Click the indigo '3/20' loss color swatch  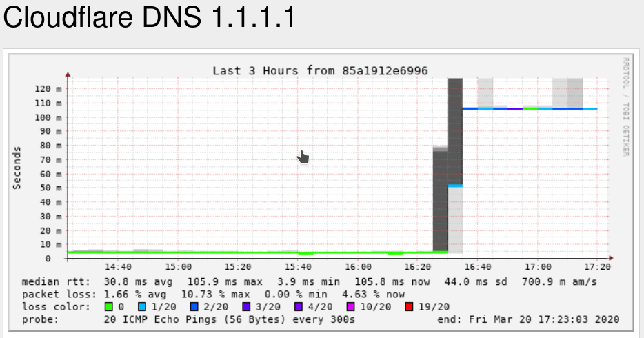[246, 307]
